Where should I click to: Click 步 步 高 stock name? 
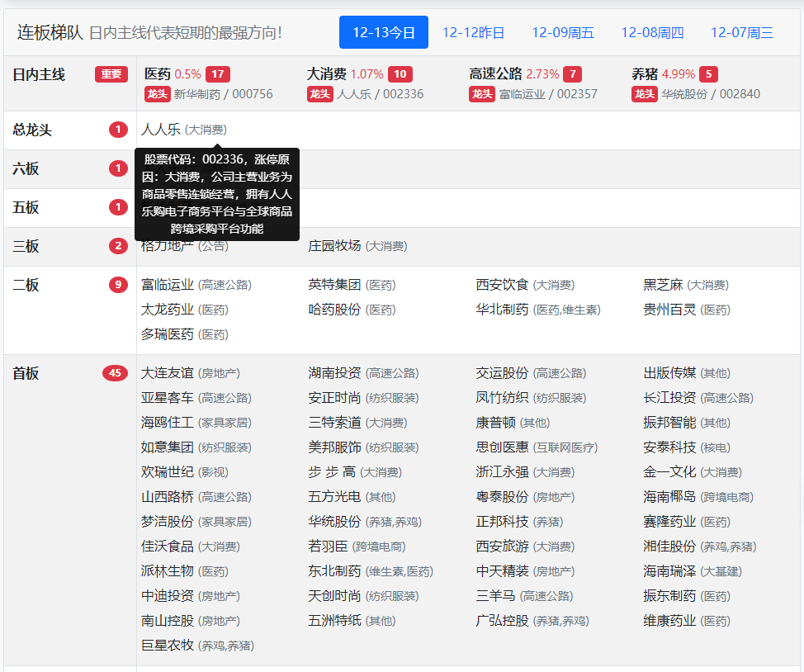[x=332, y=472]
